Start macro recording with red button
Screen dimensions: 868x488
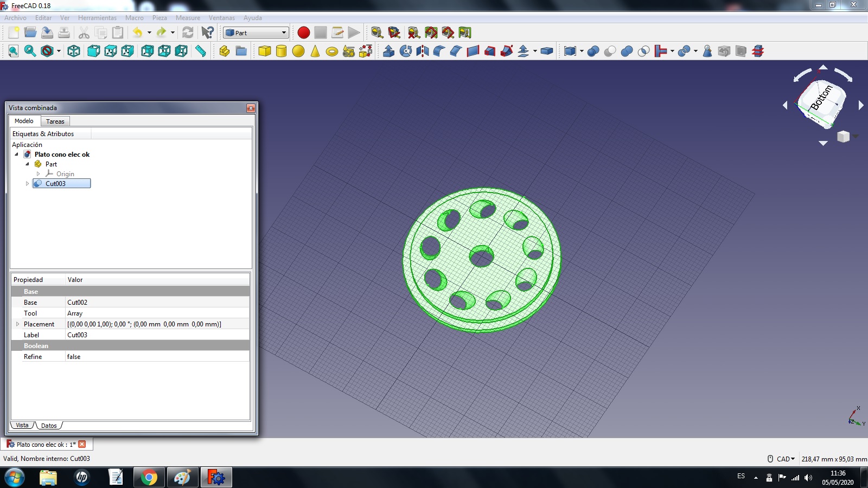(x=304, y=33)
